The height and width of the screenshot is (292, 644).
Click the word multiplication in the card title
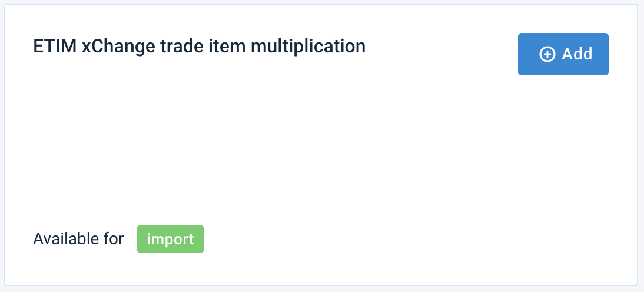click(315, 46)
